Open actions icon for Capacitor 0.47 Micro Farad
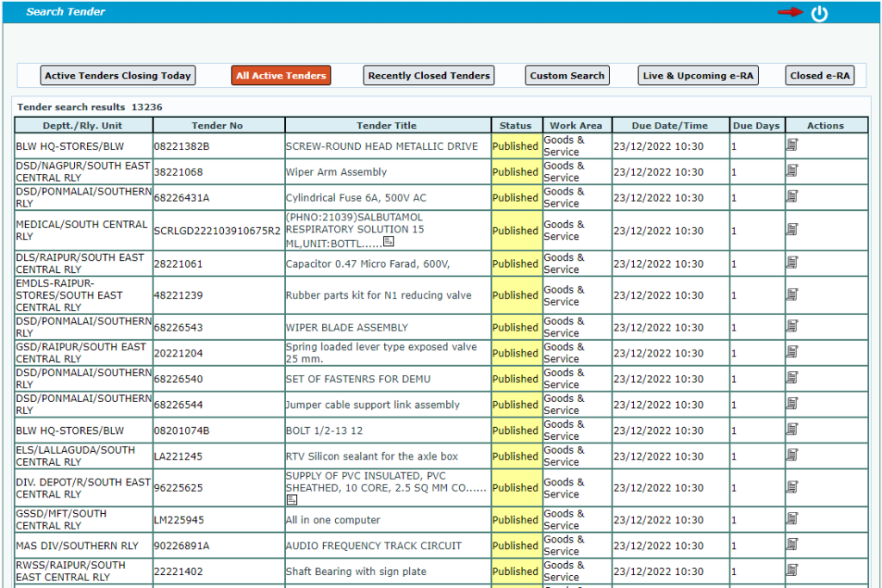Image resolution: width=882 pixels, height=588 pixels. 792,263
